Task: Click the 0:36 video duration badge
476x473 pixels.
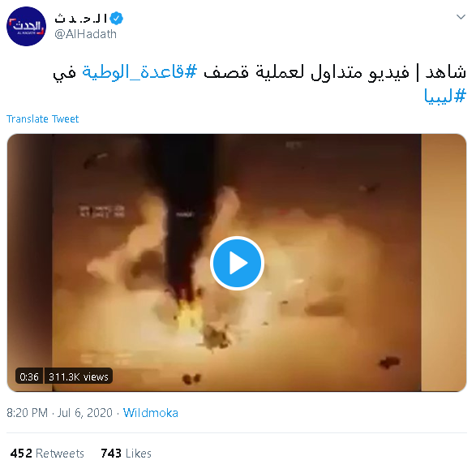Action: pyautogui.click(x=29, y=376)
